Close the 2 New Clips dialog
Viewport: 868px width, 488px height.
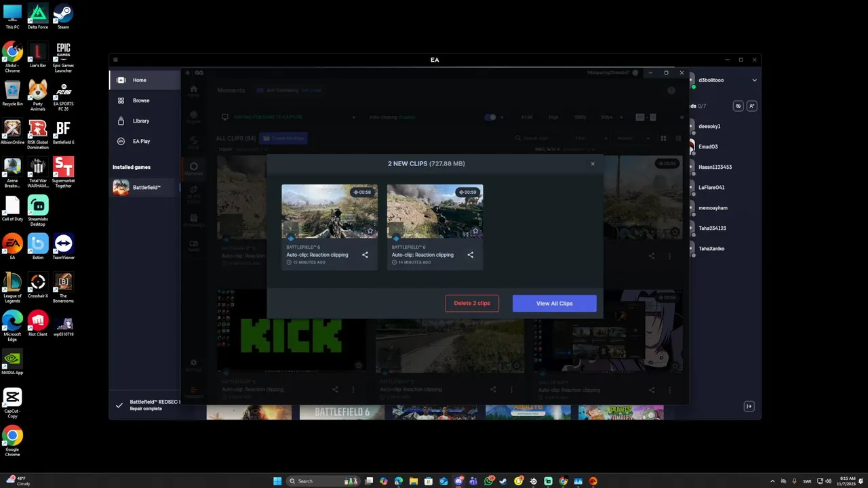tap(593, 163)
